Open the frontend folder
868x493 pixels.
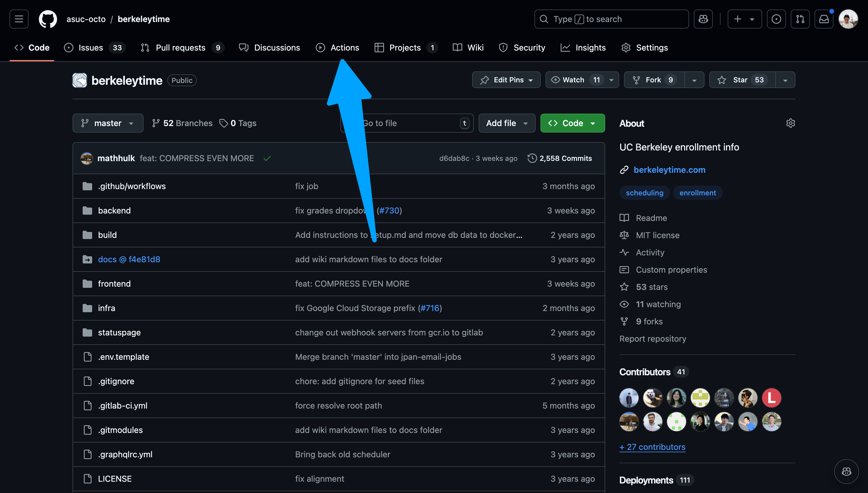click(114, 284)
